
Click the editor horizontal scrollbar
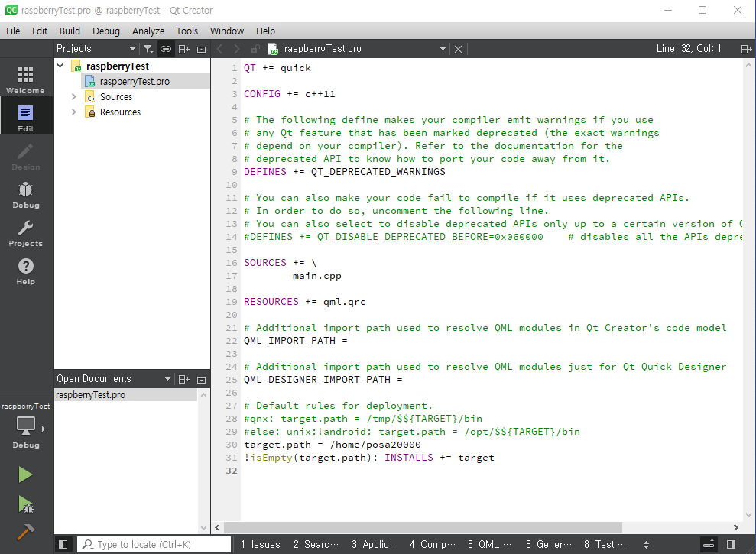pyautogui.click(x=423, y=527)
